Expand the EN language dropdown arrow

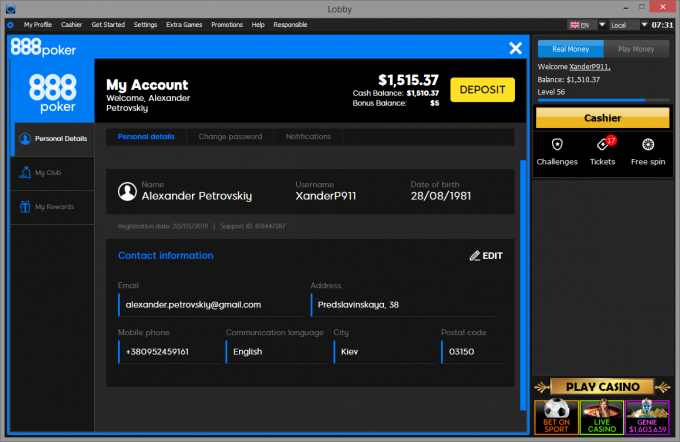pos(602,25)
